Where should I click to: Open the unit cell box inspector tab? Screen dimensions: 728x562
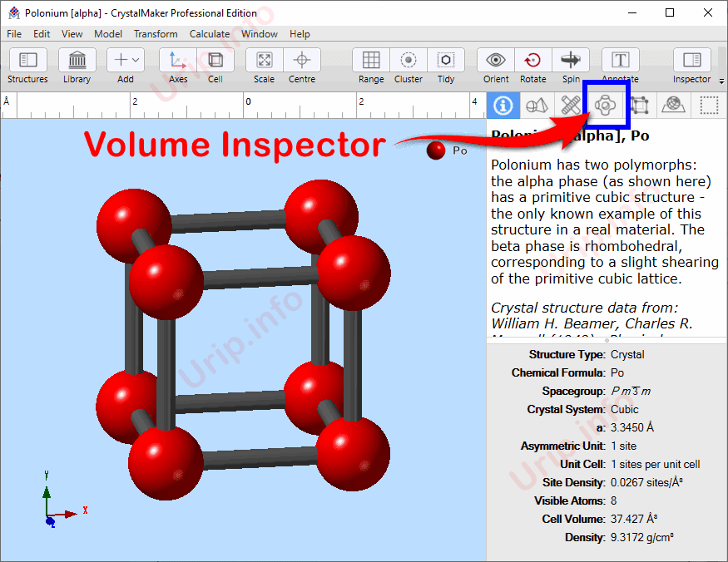coord(640,106)
